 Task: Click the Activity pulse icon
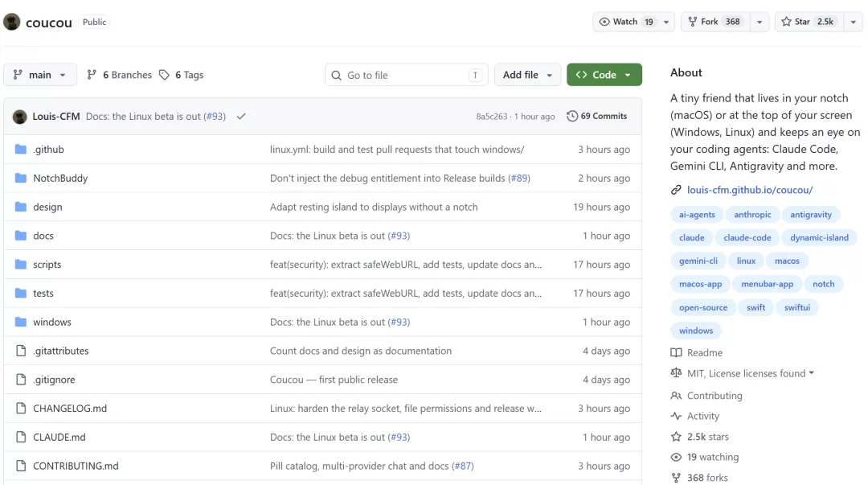click(676, 416)
